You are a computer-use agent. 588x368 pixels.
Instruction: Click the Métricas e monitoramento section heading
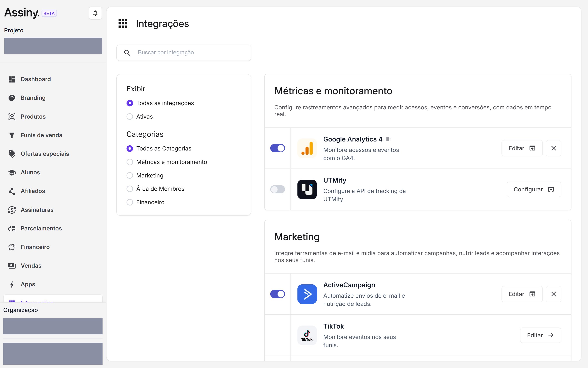333,91
